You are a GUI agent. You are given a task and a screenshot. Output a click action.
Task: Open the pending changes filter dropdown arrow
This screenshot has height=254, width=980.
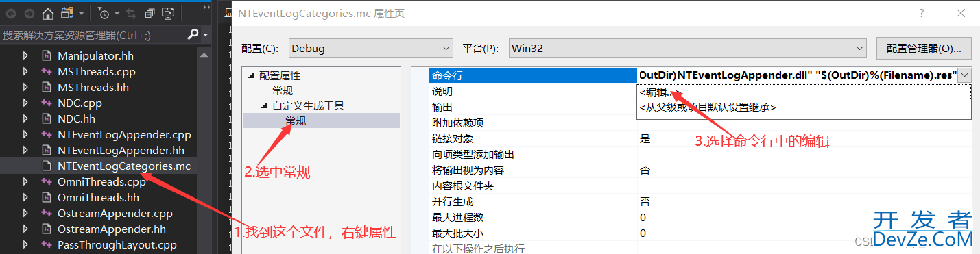(117, 14)
